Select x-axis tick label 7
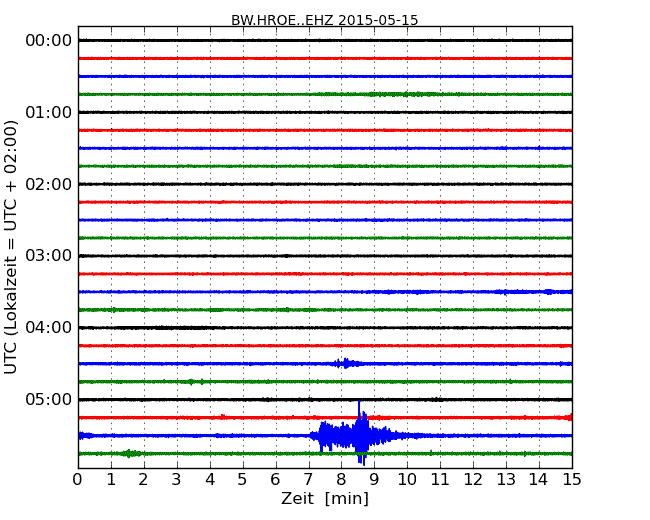This screenshot has width=650, height=520. point(308,480)
